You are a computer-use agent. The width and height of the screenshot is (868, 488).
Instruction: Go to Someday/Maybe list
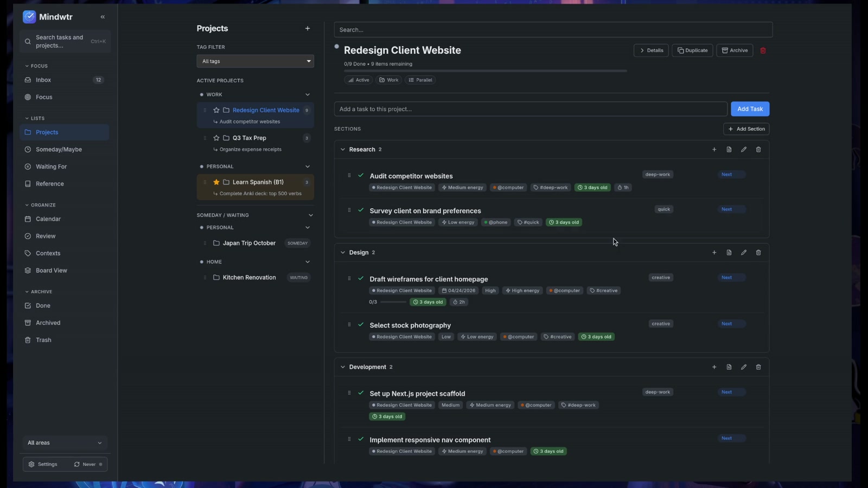point(65,149)
